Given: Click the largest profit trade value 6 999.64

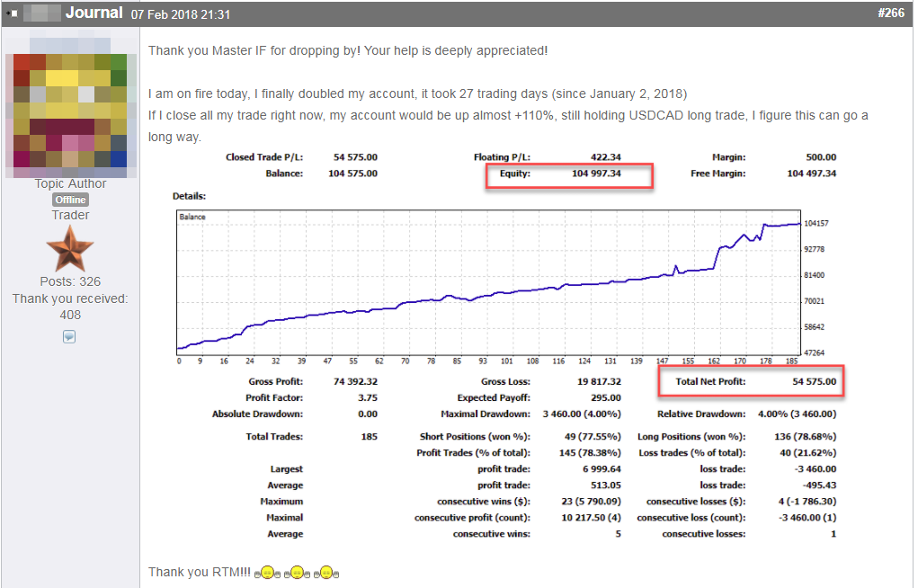Looking at the screenshot, I should (x=602, y=469).
